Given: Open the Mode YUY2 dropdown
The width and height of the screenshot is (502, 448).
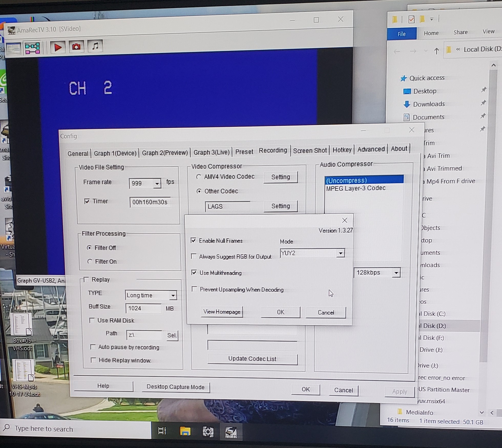Looking at the screenshot, I should click(340, 253).
